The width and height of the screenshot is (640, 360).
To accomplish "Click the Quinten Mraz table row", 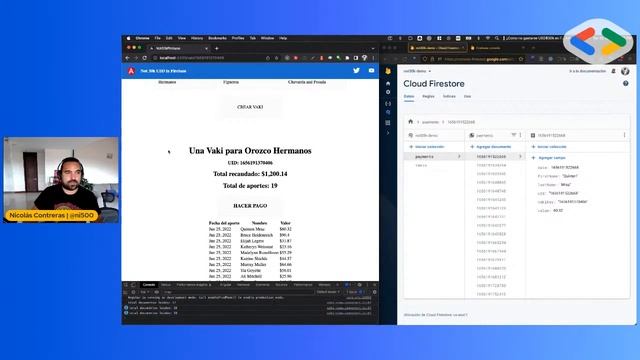I will 250,229.
